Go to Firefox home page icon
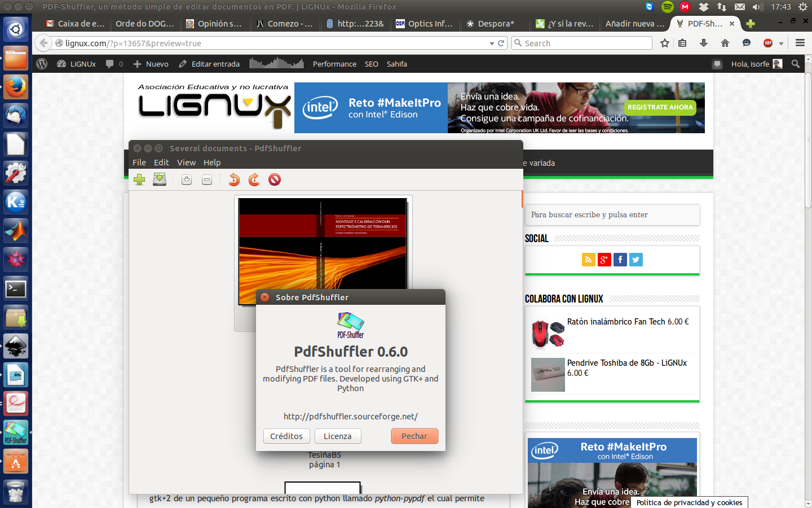Screen dimensions: 812x508 click(725, 43)
